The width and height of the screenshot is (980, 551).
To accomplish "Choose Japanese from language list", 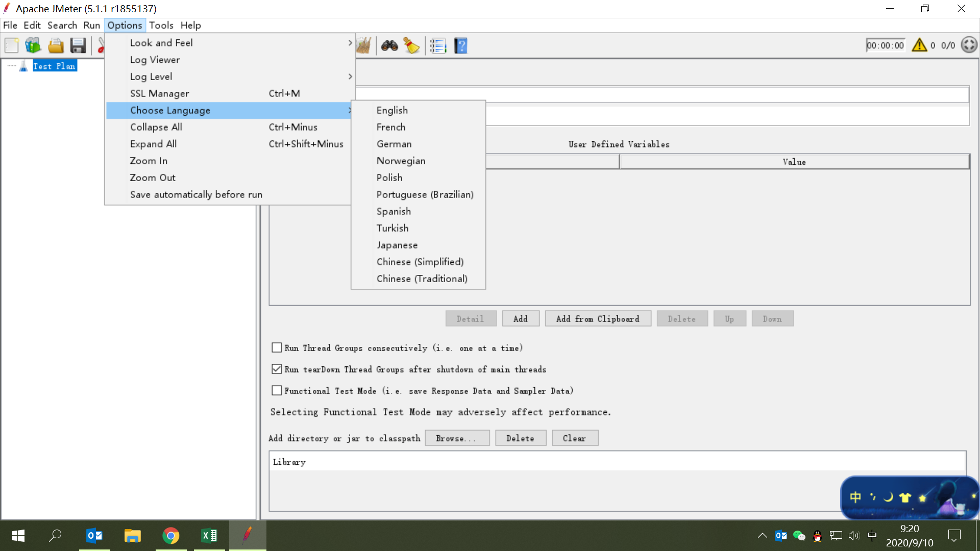I will 397,245.
